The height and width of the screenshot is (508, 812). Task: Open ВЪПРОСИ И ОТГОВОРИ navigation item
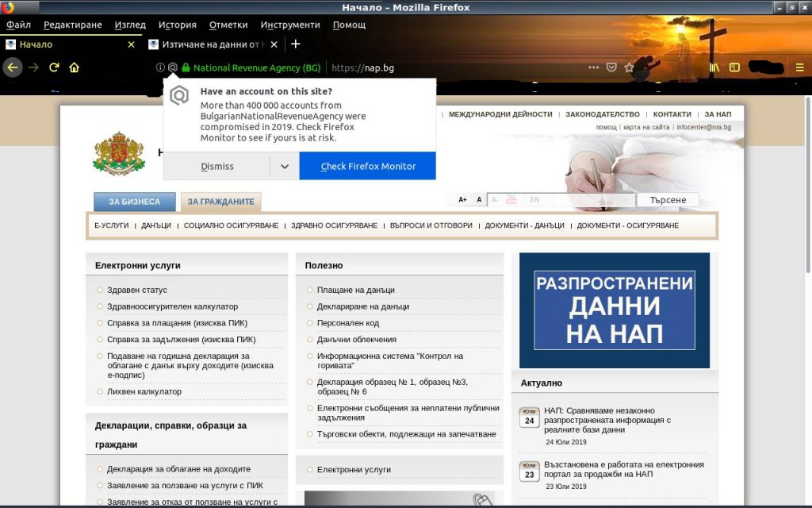[x=431, y=225]
